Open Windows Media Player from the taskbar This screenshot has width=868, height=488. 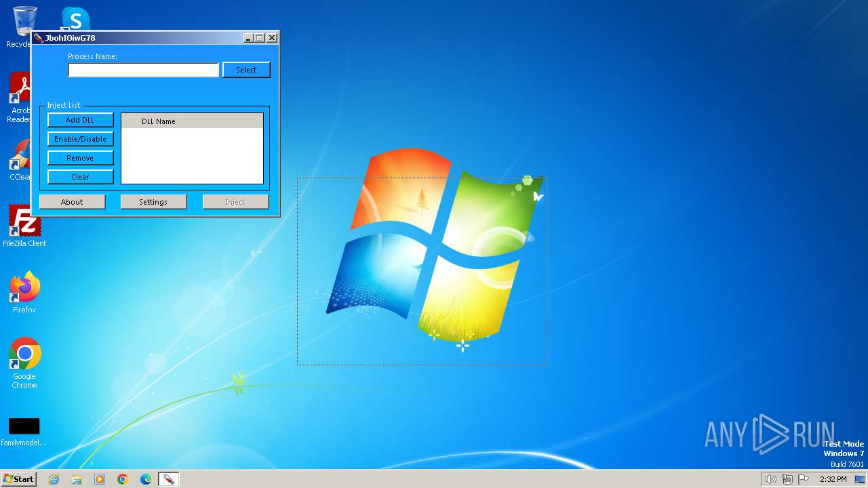(100, 479)
